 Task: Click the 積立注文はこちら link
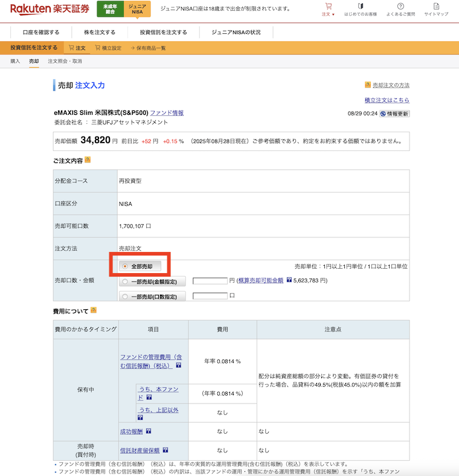click(387, 100)
